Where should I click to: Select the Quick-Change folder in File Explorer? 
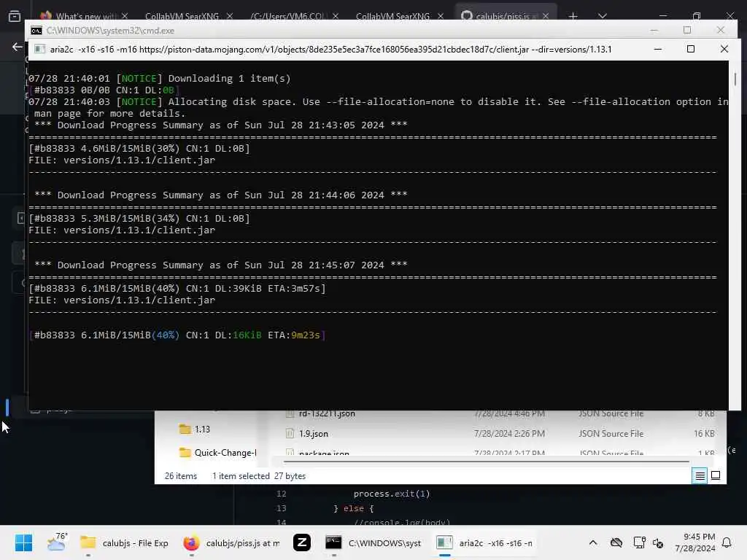(217, 452)
